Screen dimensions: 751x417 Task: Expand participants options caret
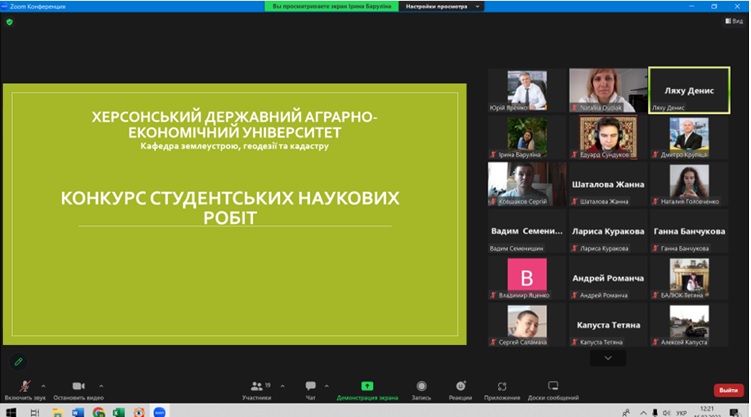click(x=282, y=386)
